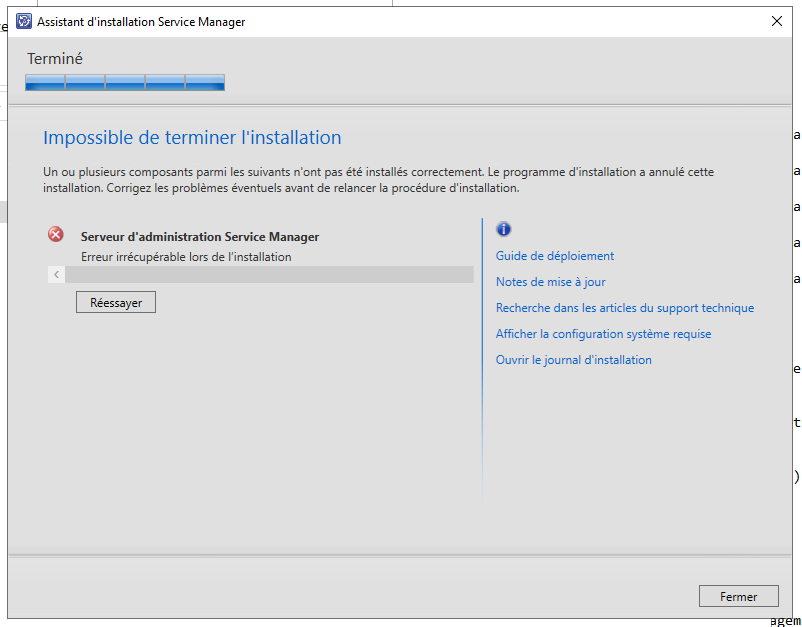Click the red error icon next to Serveur d'administration

(x=56, y=234)
